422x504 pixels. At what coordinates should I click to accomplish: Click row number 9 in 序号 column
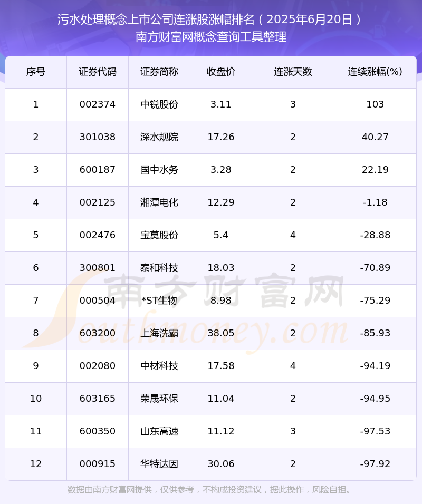coord(36,366)
